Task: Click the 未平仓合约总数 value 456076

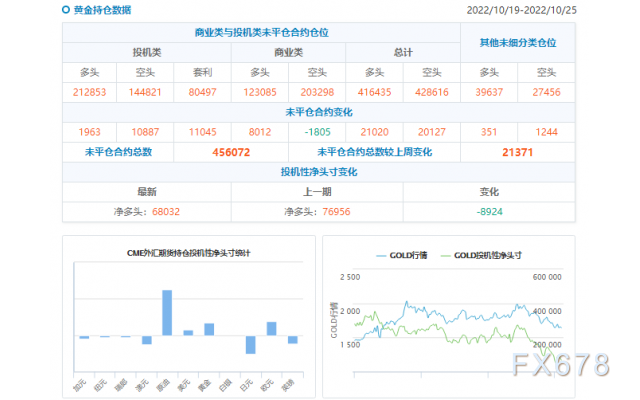Action: 232,151
